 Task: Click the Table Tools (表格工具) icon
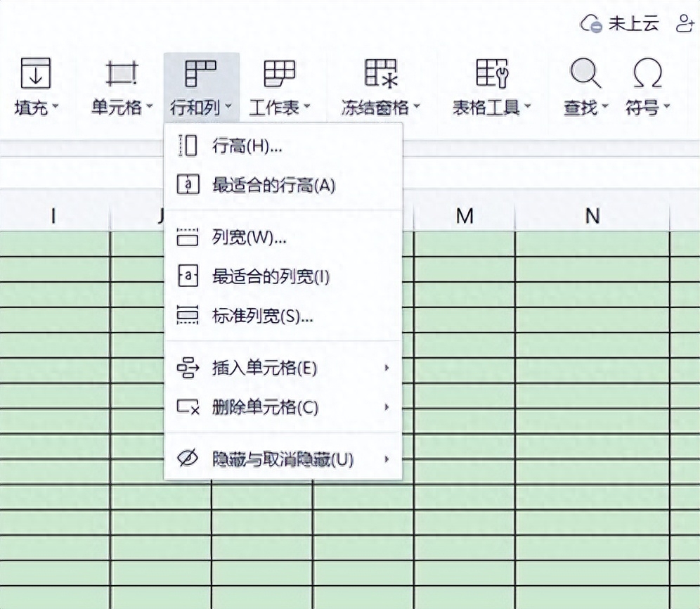491,73
